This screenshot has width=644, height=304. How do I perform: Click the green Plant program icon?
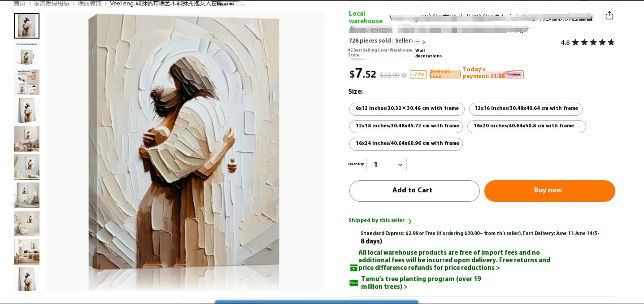pos(354,283)
